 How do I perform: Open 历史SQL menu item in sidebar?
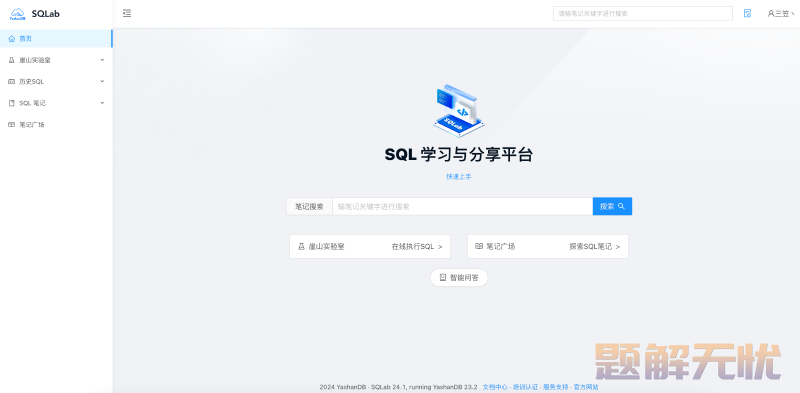pos(56,82)
